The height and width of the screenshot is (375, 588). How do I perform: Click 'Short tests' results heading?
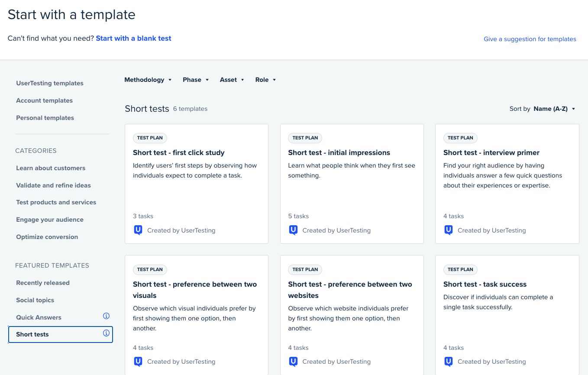point(147,109)
